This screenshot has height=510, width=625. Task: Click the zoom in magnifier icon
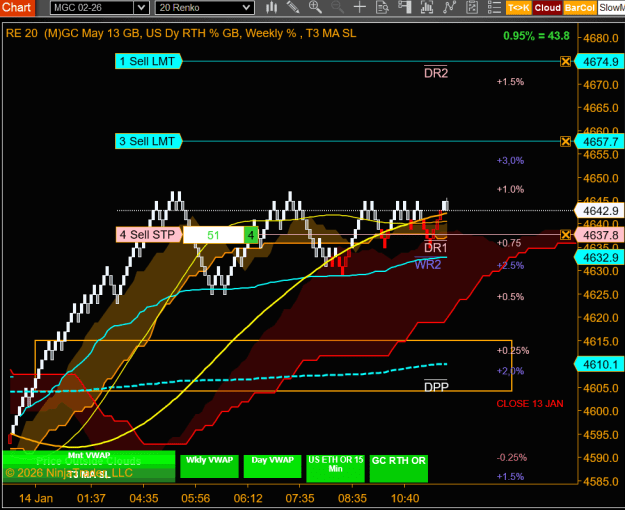[x=315, y=8]
